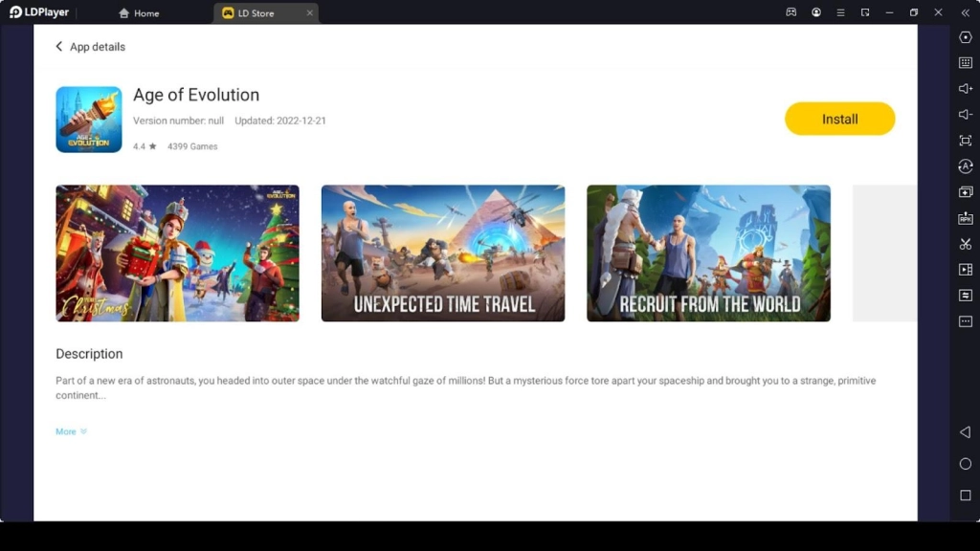Click the LDPlayer logo

tap(38, 12)
